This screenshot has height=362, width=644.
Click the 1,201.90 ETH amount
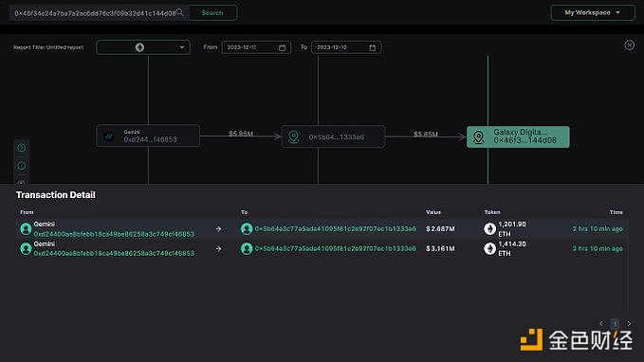[512, 228]
